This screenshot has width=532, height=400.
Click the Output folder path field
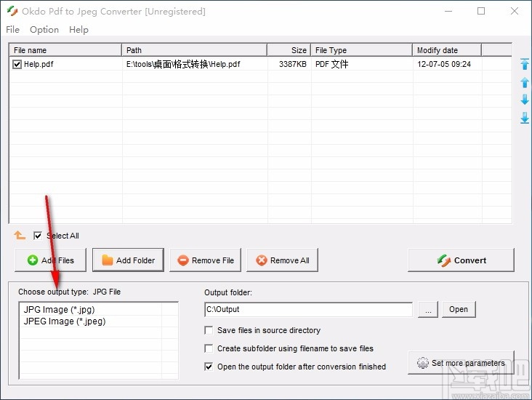pos(308,309)
